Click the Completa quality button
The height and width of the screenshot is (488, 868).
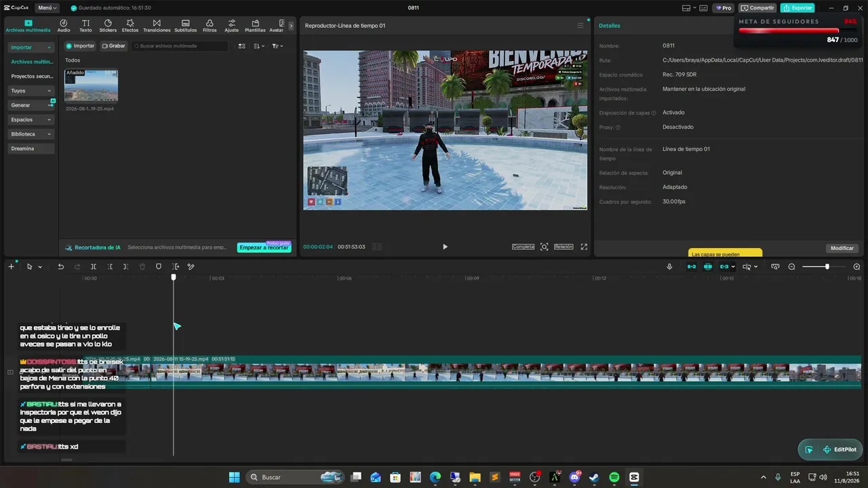pyautogui.click(x=523, y=247)
